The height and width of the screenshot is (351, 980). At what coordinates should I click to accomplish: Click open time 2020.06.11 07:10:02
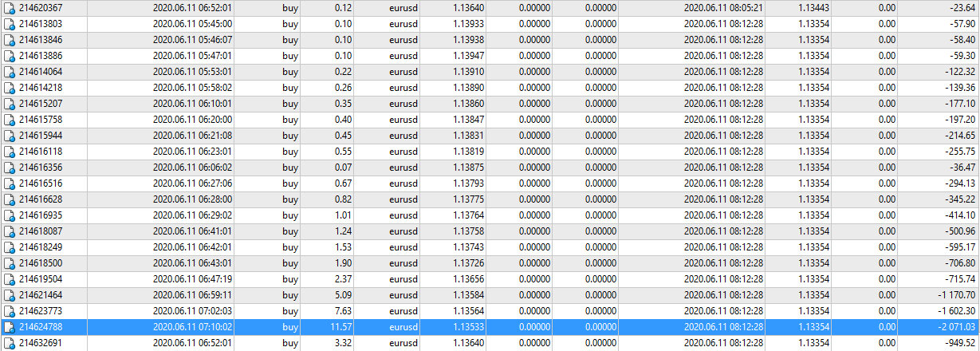[x=192, y=327]
